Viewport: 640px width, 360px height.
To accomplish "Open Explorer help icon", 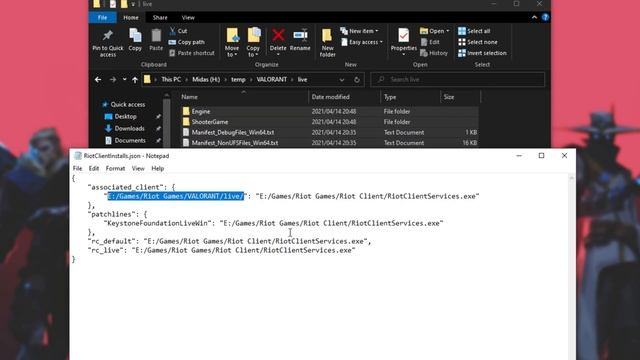I will (545, 17).
